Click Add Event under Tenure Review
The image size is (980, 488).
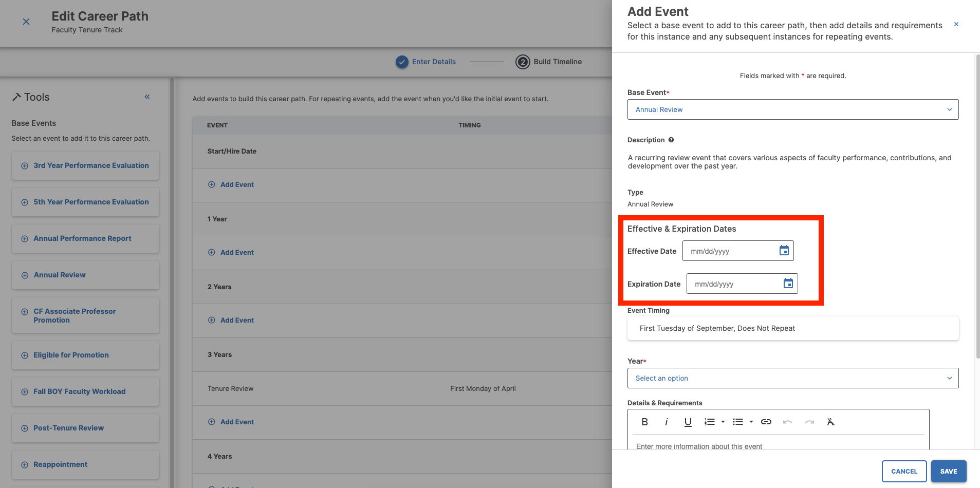point(231,422)
